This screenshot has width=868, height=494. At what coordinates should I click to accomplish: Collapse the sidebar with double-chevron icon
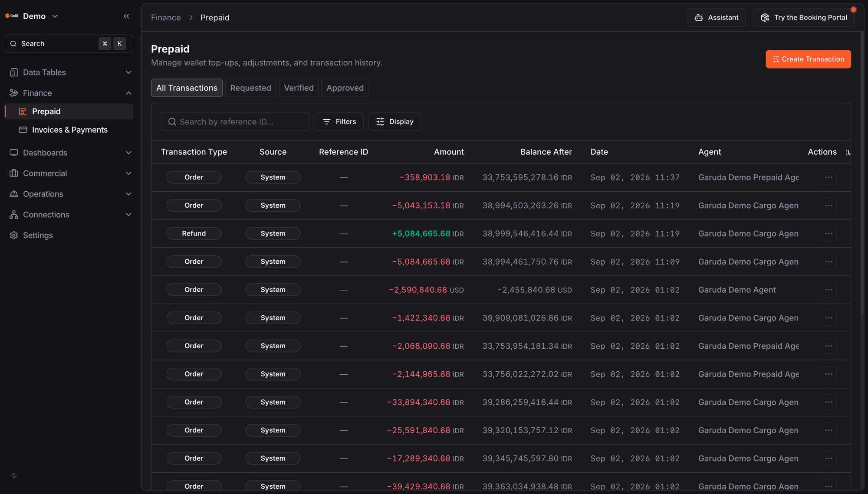pyautogui.click(x=126, y=16)
